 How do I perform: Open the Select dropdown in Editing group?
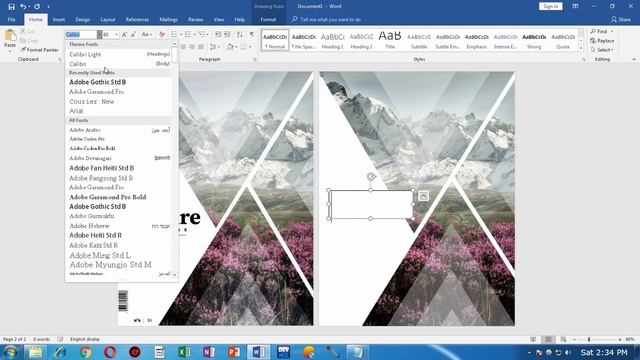pos(602,50)
